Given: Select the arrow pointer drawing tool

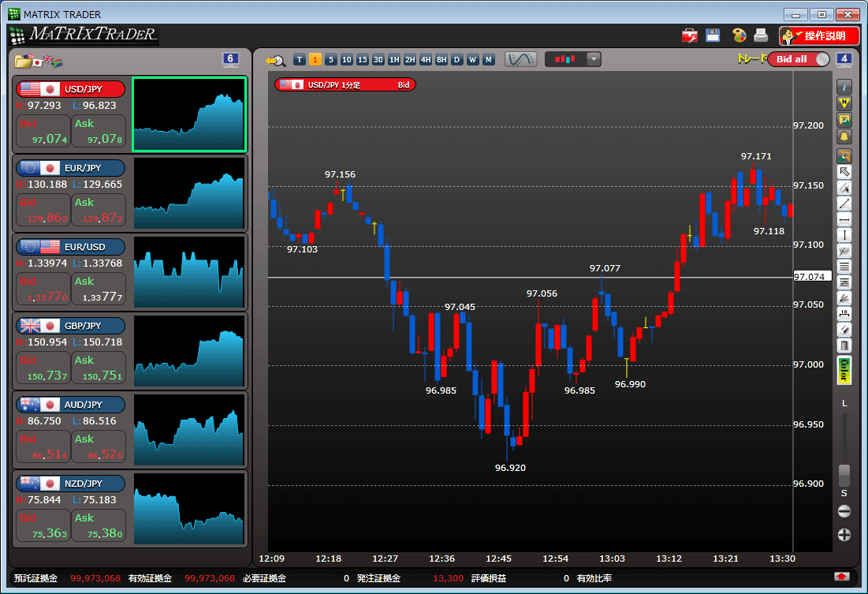Looking at the screenshot, I should click(x=844, y=172).
